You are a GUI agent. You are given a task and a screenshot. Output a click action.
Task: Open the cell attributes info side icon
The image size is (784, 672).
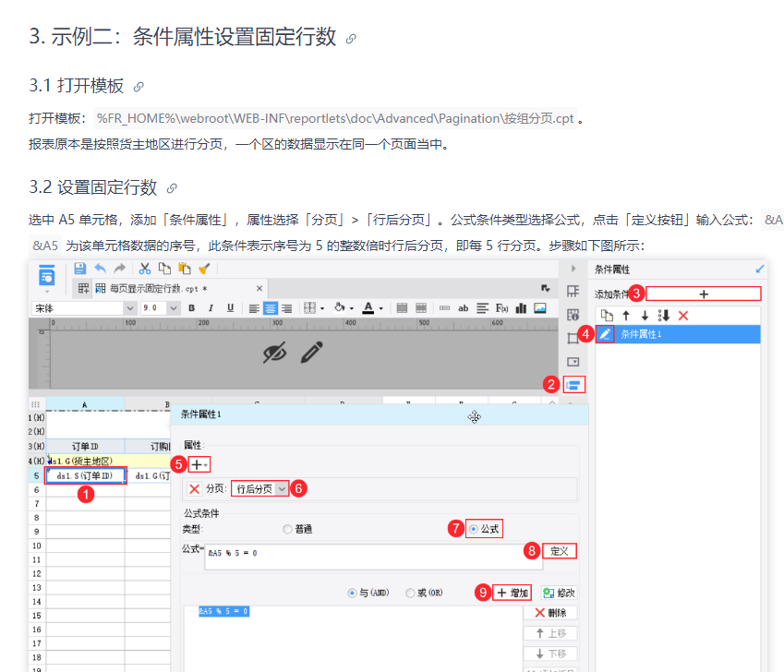(x=573, y=315)
